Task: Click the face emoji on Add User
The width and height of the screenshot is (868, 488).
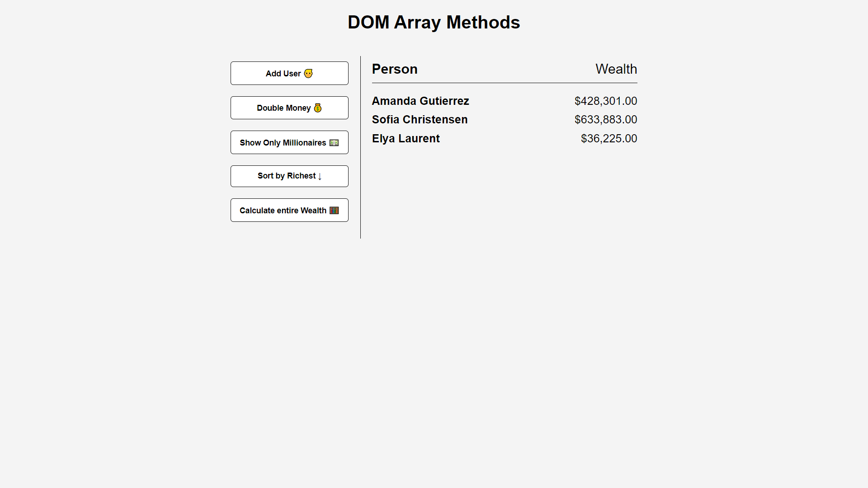Action: pyautogui.click(x=308, y=74)
